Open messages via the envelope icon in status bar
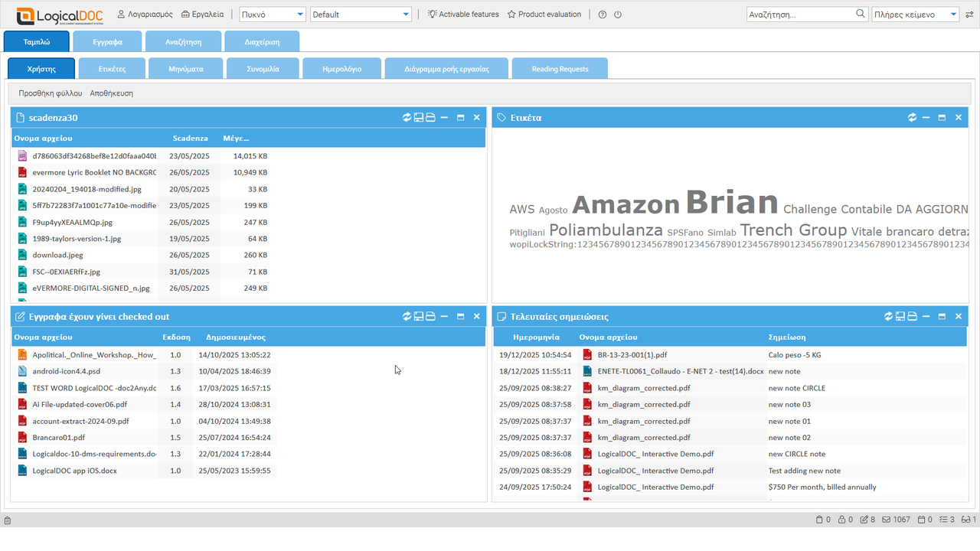This screenshot has height=551, width=980. tap(884, 519)
